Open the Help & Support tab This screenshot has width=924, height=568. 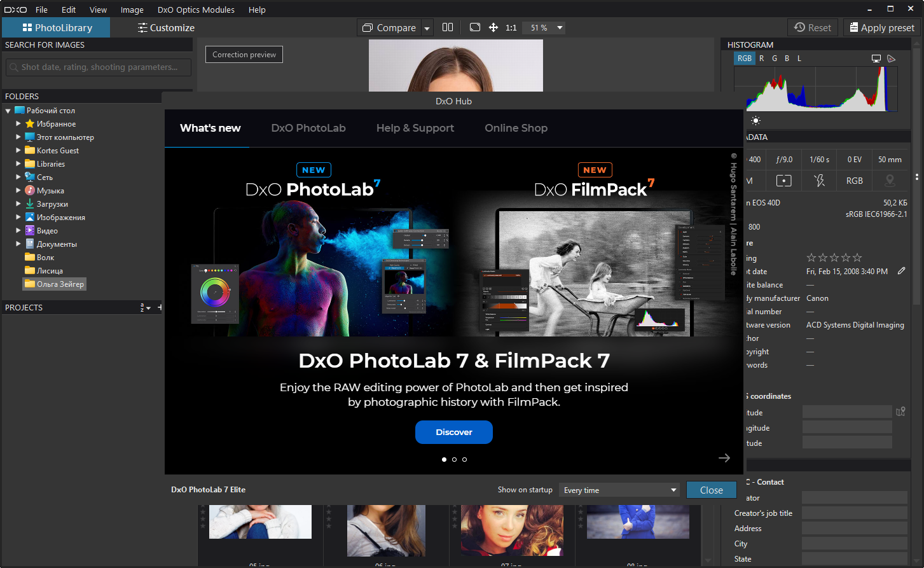point(415,128)
